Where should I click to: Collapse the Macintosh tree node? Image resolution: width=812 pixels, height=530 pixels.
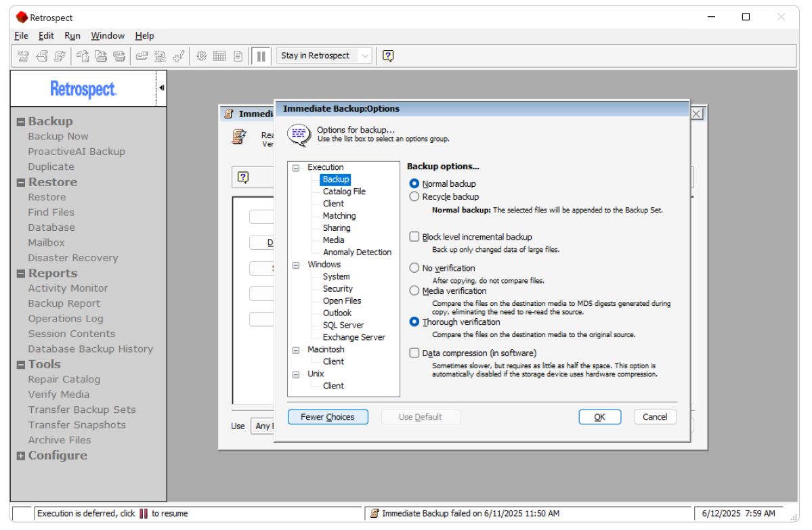click(x=296, y=350)
